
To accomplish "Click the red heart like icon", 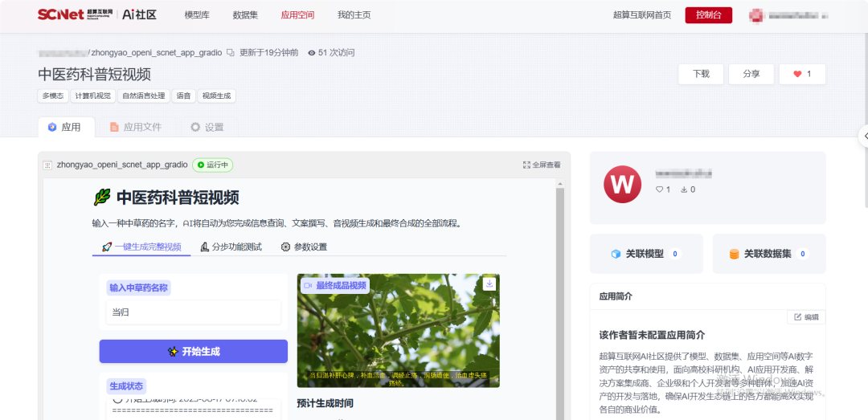I will coord(797,74).
